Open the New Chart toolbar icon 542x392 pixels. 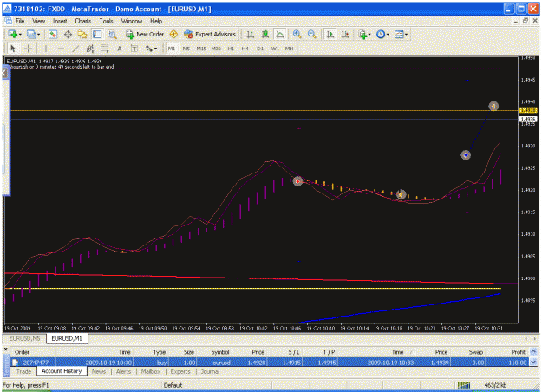13,34
